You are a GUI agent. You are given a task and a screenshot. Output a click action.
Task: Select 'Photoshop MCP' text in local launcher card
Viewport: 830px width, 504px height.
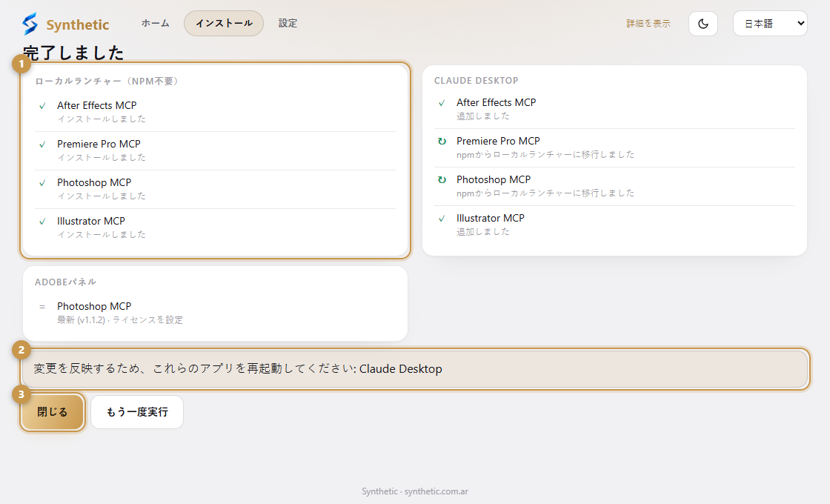(x=94, y=182)
